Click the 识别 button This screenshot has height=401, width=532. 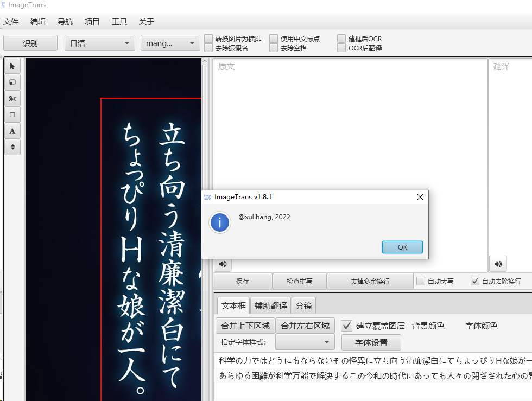(30, 43)
